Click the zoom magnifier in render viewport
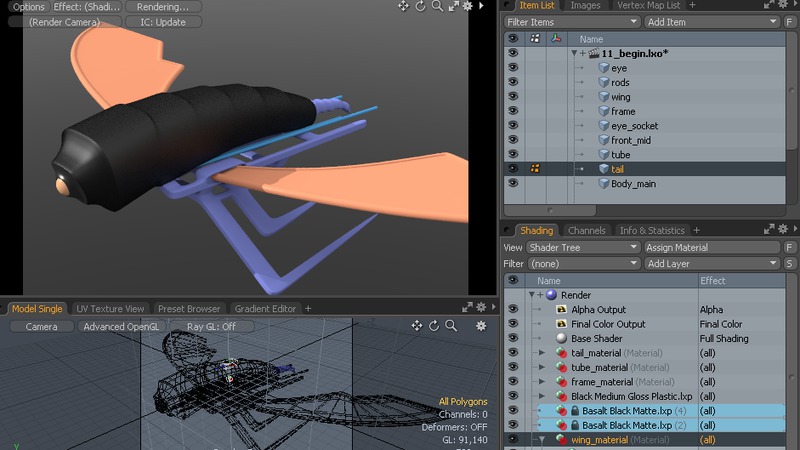The image size is (800, 450). pyautogui.click(x=437, y=6)
